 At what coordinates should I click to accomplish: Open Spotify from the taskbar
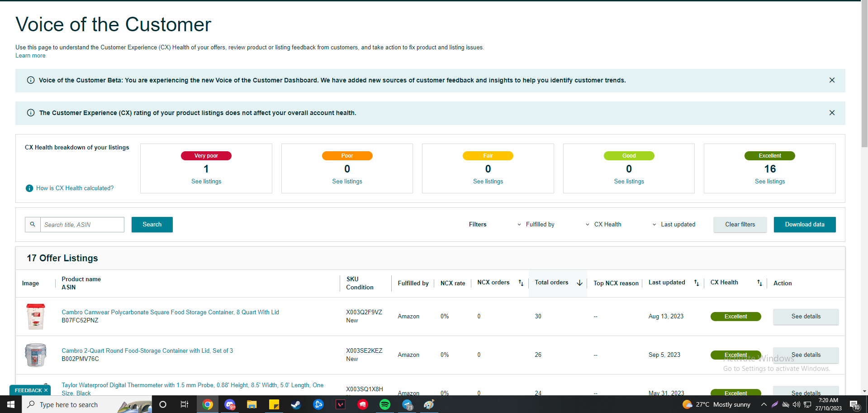[x=385, y=404]
